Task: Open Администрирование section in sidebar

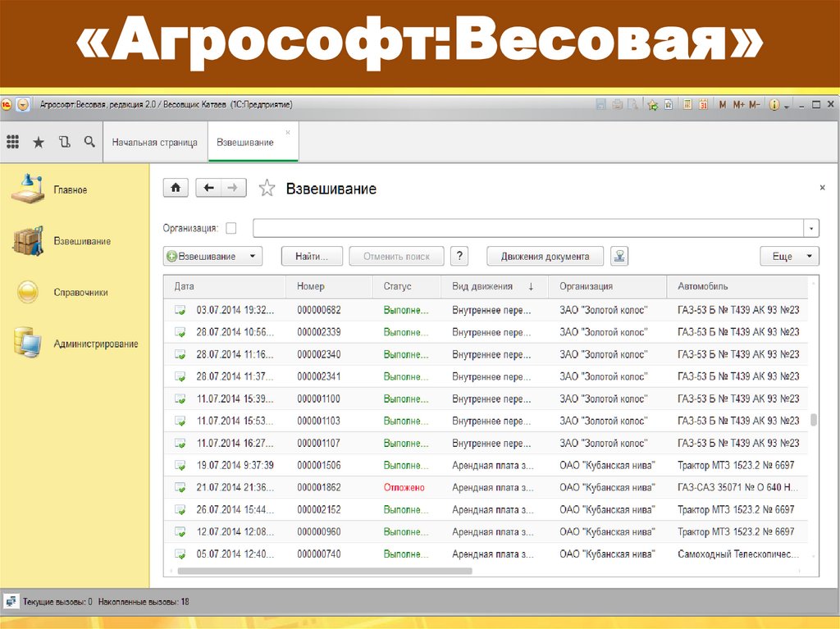Action: (x=95, y=344)
